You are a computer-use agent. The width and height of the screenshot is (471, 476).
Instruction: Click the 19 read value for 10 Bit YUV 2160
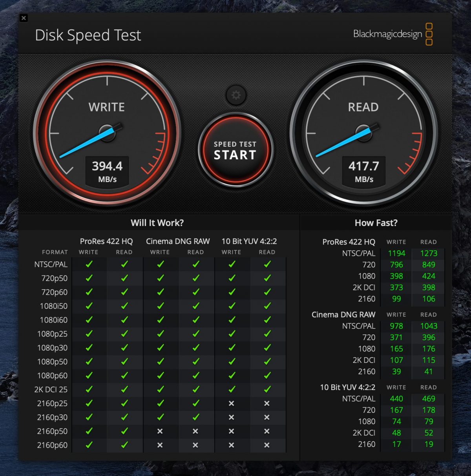click(429, 444)
